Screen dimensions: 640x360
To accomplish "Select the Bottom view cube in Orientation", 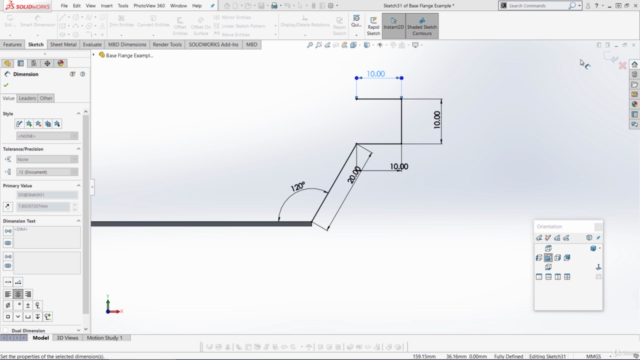I will click(548, 267).
